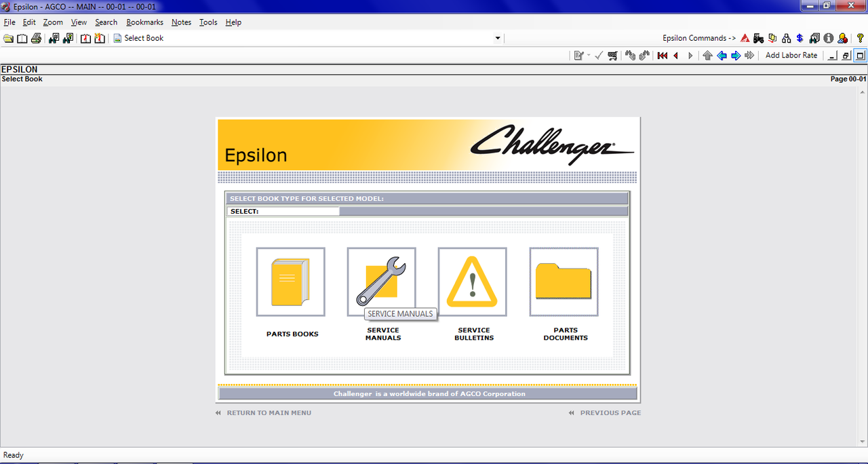The height and width of the screenshot is (464, 868).
Task: Click the printer icon
Action: [x=36, y=39]
